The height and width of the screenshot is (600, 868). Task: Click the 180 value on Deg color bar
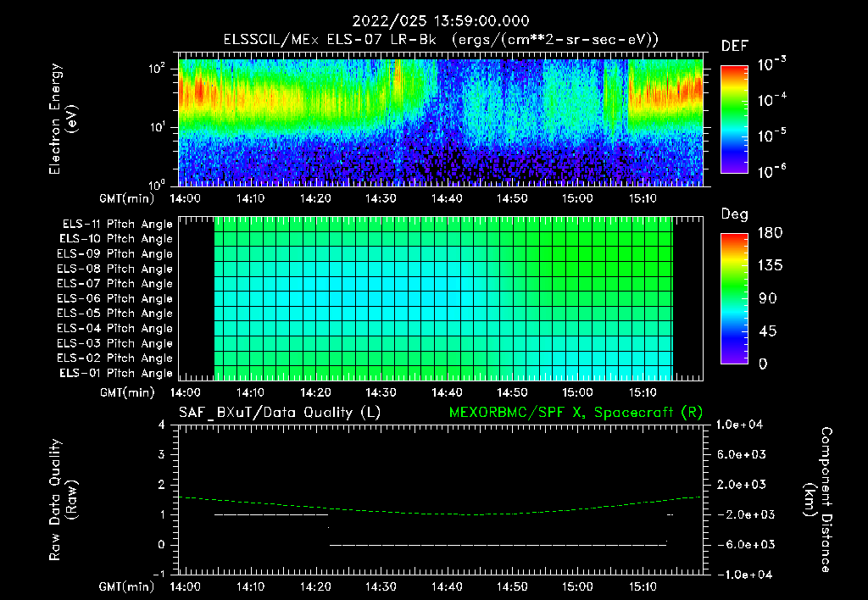click(770, 233)
